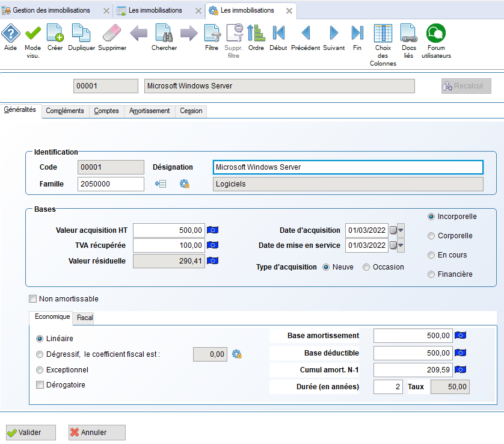Select the Linéaire depreciation mode
The width and height of the screenshot is (504, 444).
pos(40,339)
